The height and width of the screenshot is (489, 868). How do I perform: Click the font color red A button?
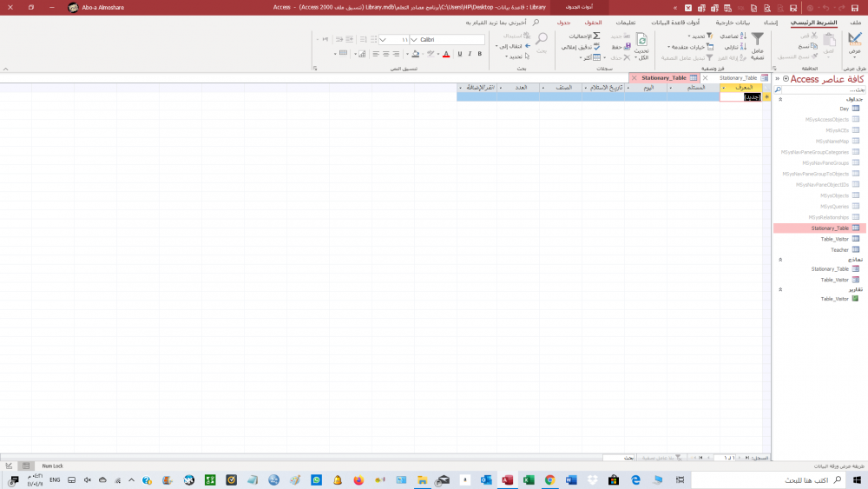point(446,54)
